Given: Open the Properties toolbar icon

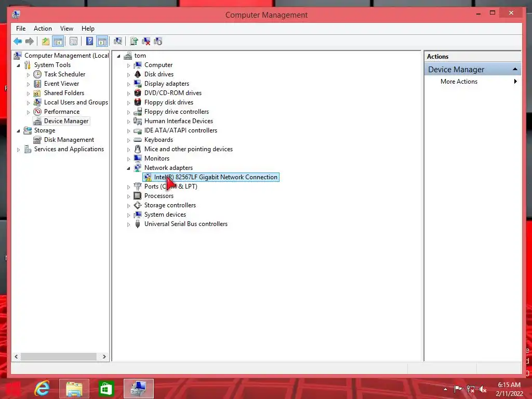Looking at the screenshot, I should [x=73, y=42].
